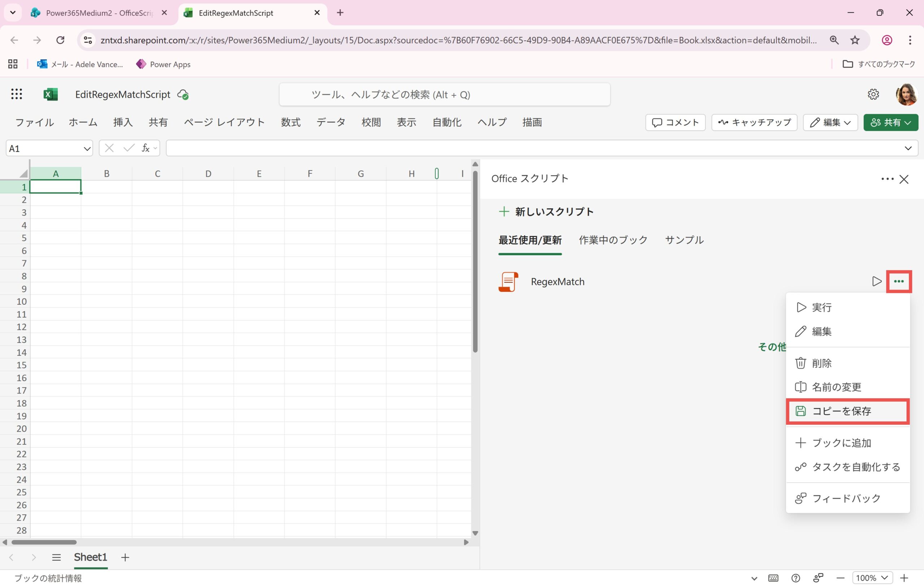
Task: Expand the formula bar chevron
Action: click(908, 148)
